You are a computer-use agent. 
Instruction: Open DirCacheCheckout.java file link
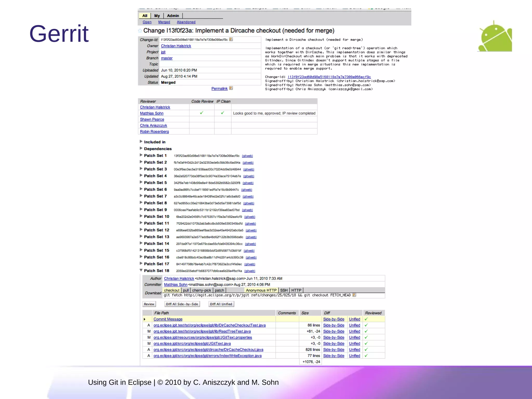tap(208, 350)
